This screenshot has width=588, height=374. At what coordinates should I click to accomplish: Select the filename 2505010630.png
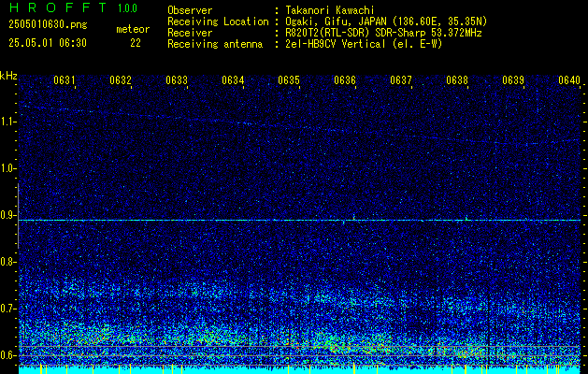click(48, 25)
